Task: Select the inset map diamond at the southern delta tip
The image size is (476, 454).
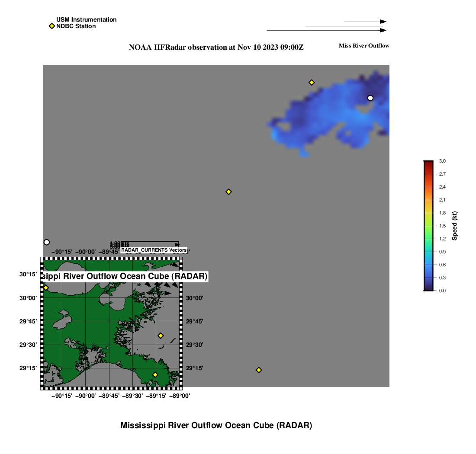Action: pyautogui.click(x=155, y=374)
